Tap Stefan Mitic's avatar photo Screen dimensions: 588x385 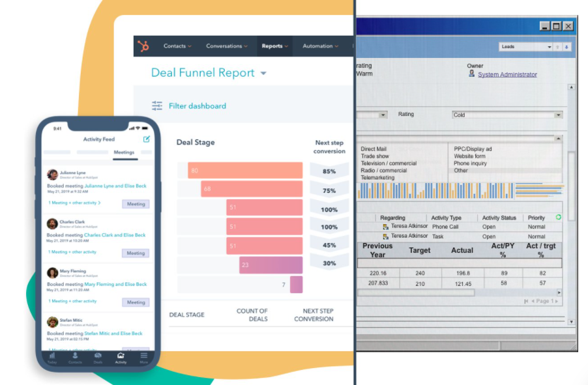53,322
